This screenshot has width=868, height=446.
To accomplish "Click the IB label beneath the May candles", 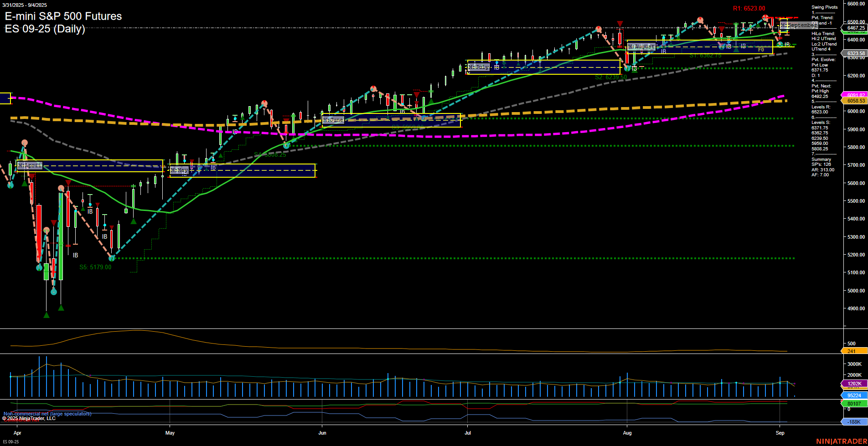I will point(212,168).
